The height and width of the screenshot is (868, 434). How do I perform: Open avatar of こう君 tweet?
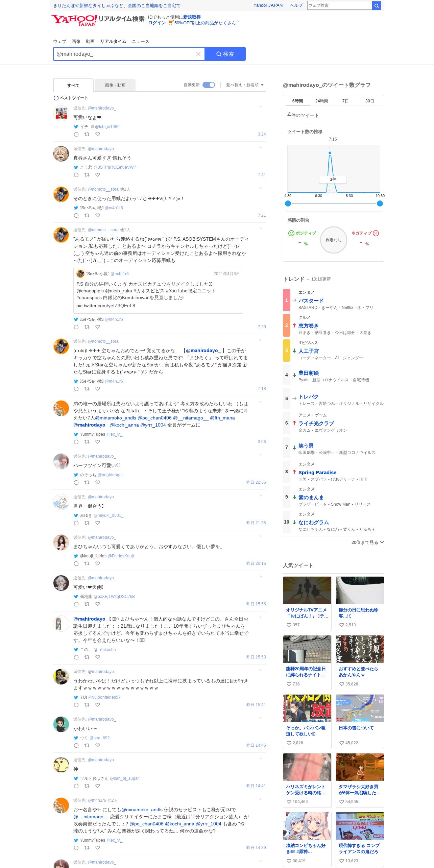[x=61, y=154]
